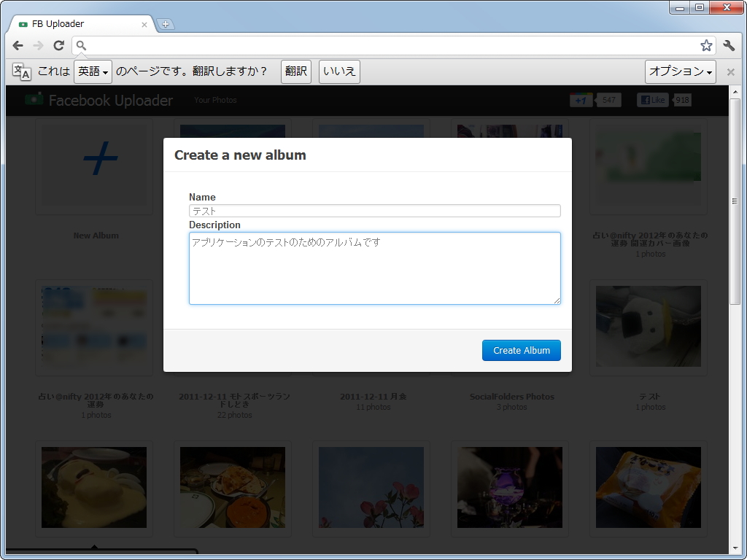Click the New Album label

point(96,236)
